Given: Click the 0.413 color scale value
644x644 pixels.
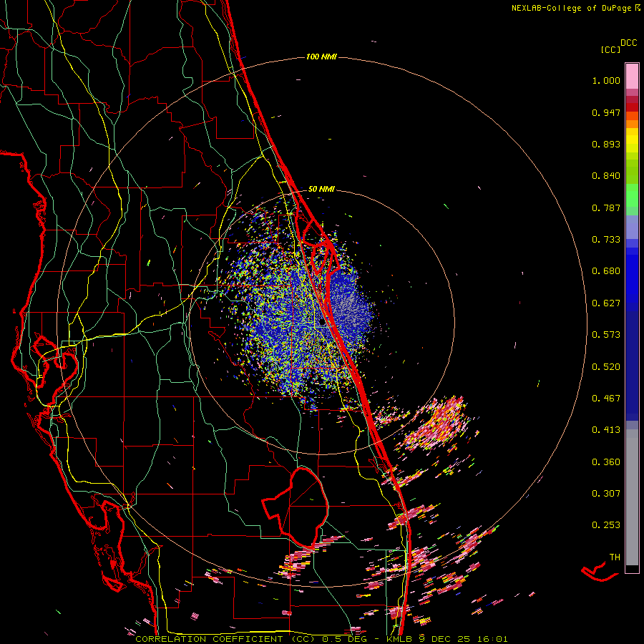Looking at the screenshot, I should click(606, 430).
